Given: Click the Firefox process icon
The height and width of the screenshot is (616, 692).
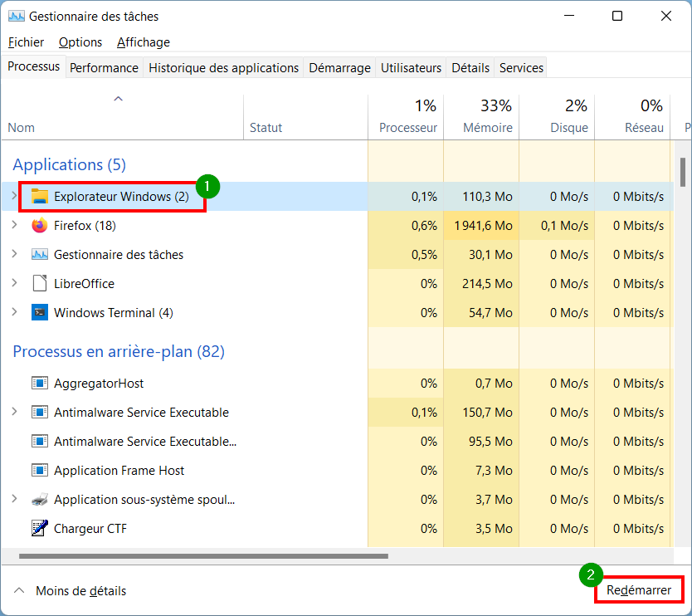Looking at the screenshot, I should (40, 225).
